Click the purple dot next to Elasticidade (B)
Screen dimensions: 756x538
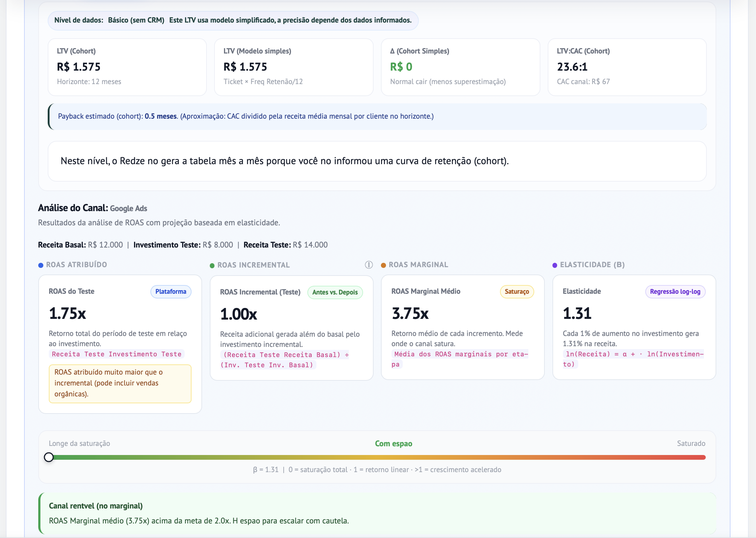coord(555,265)
